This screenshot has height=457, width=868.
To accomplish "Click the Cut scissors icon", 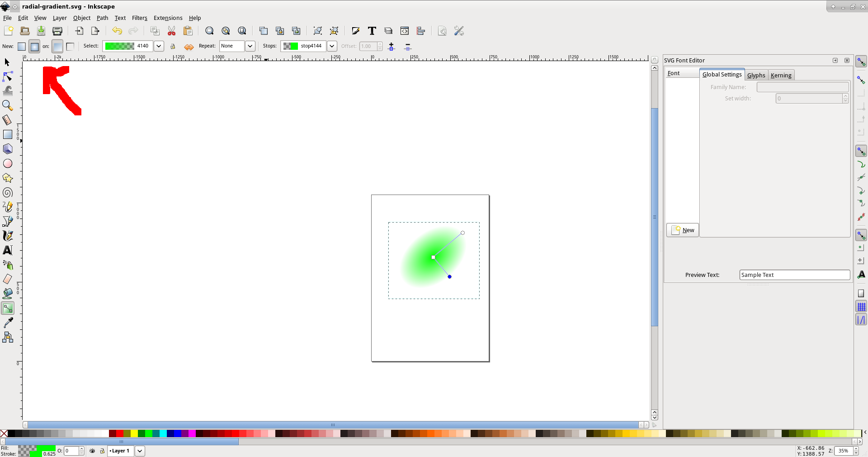I will (171, 31).
